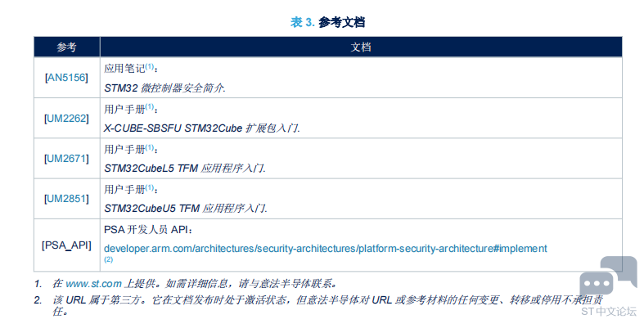This screenshot has width=644, height=324.
Task: Click the 参考 column header
Action: point(66,47)
